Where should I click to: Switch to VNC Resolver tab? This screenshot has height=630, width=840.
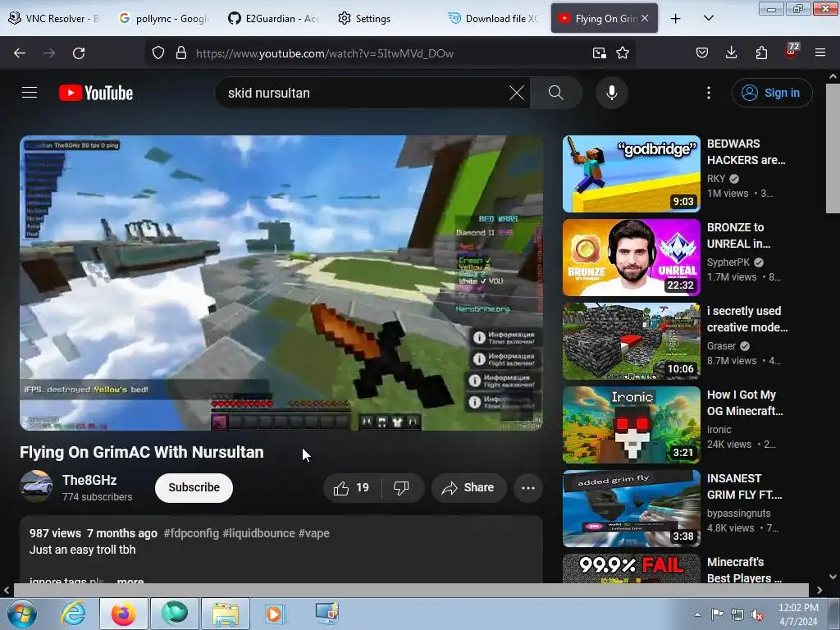55,18
